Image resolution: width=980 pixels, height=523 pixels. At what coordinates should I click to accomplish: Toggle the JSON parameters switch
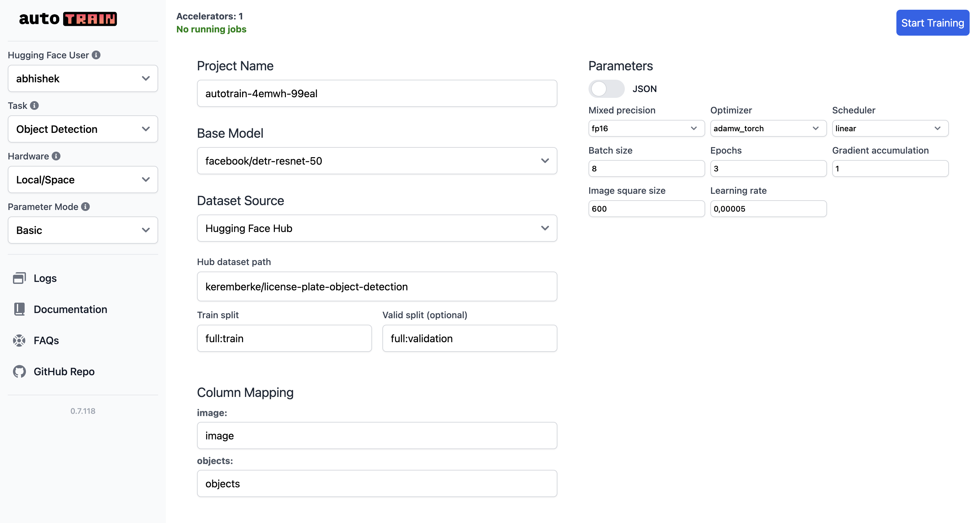606,89
